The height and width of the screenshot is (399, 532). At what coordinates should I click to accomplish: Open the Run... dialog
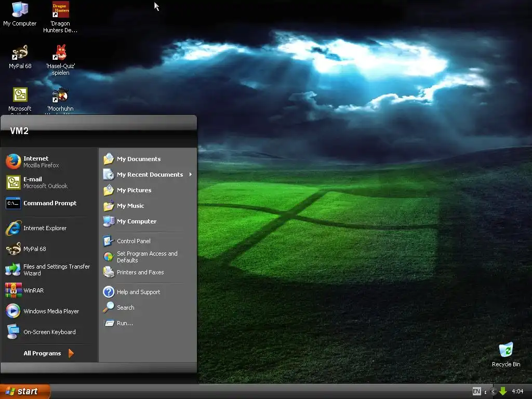(x=148, y=323)
